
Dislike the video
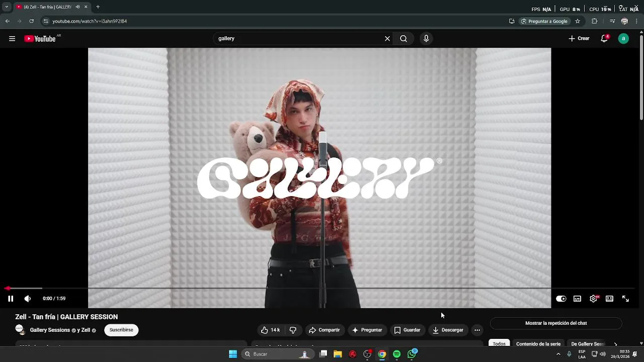(x=293, y=330)
